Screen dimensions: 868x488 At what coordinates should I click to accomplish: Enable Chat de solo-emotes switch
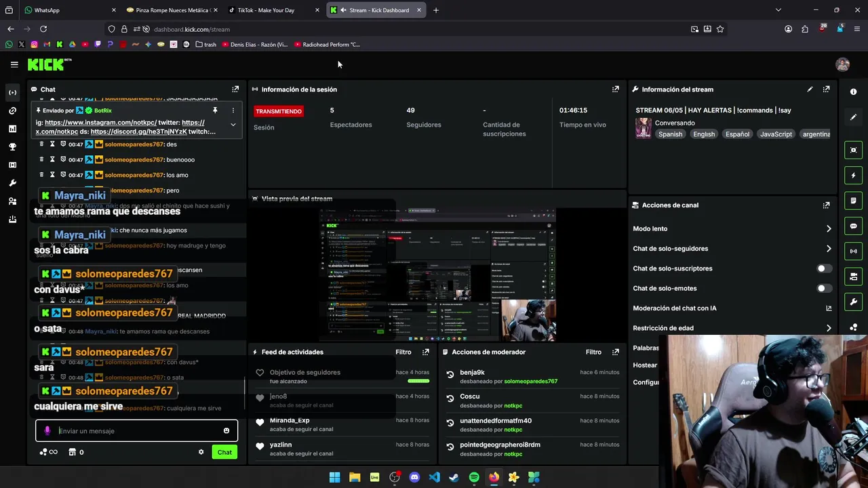pos(823,288)
